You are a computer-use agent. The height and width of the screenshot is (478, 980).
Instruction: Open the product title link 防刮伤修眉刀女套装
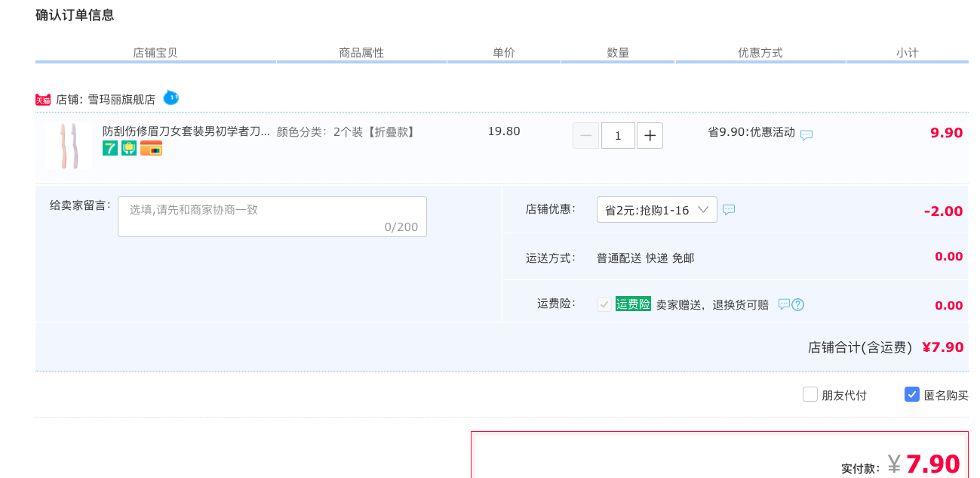(186, 131)
